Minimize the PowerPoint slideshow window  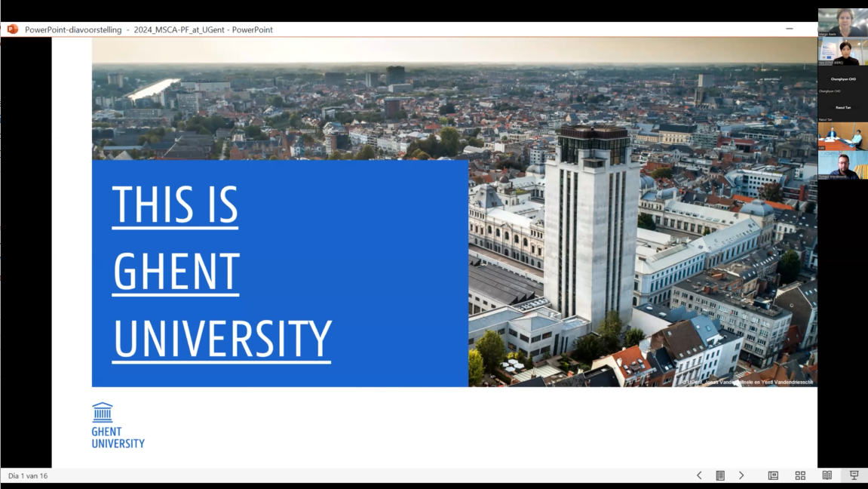click(x=790, y=29)
